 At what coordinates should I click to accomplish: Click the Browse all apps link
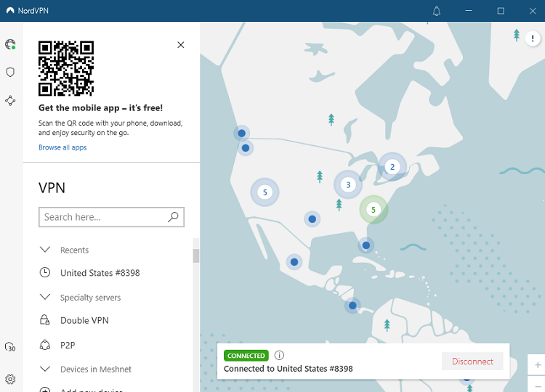pyautogui.click(x=62, y=147)
